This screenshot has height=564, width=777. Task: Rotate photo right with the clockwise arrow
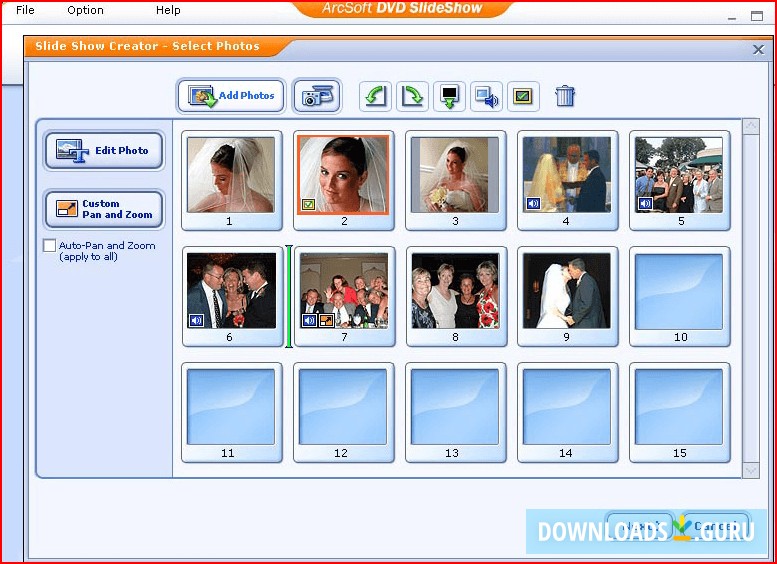click(x=412, y=96)
